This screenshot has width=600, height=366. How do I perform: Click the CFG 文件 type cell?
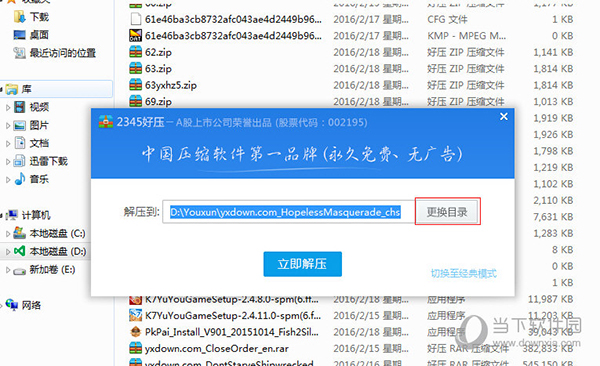pyautogui.click(x=447, y=20)
